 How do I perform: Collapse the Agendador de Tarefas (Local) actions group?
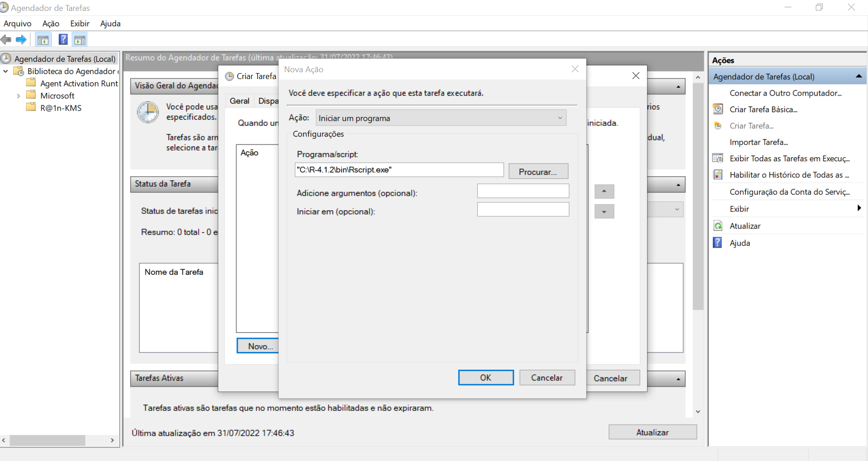click(x=858, y=76)
